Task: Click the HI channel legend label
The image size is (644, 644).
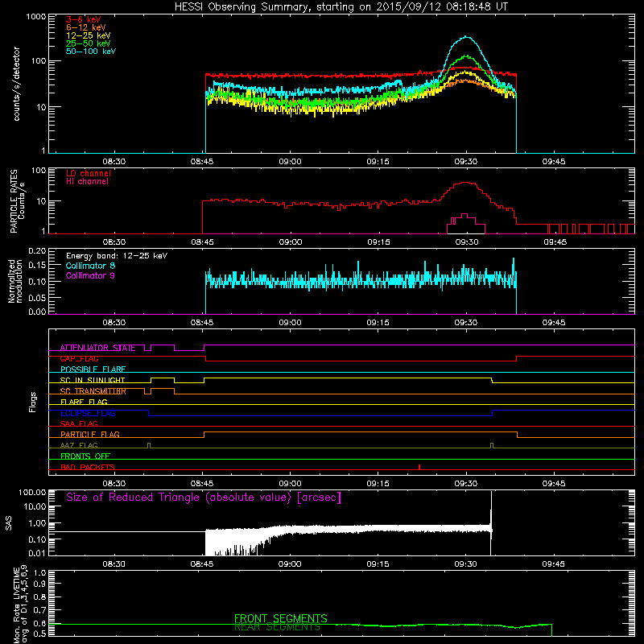Action: pyautogui.click(x=87, y=182)
